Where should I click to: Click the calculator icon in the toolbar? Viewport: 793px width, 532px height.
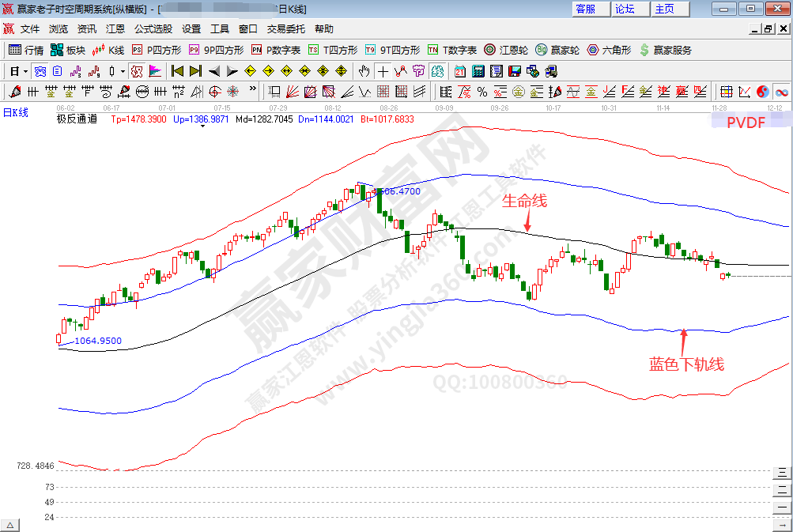tap(478, 71)
